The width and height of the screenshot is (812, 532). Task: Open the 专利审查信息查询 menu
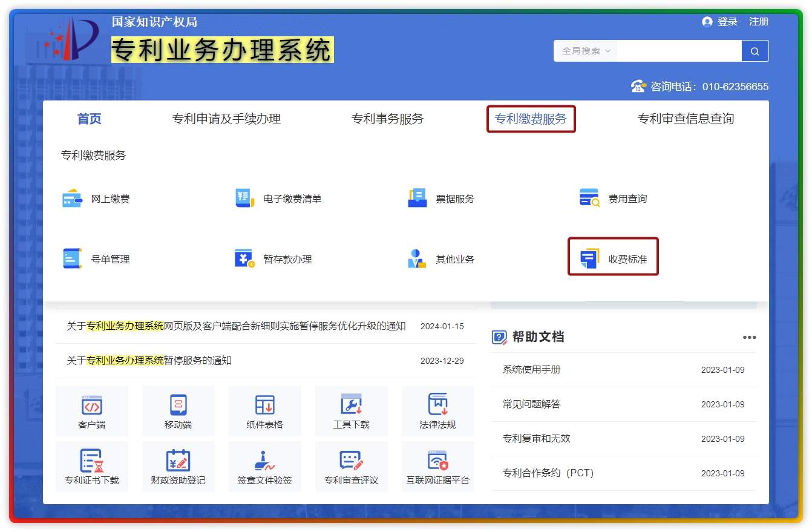[x=686, y=119]
